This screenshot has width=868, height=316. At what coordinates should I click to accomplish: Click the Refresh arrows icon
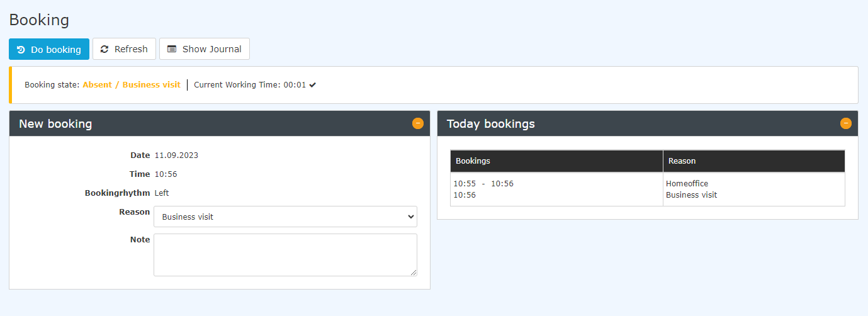click(104, 49)
